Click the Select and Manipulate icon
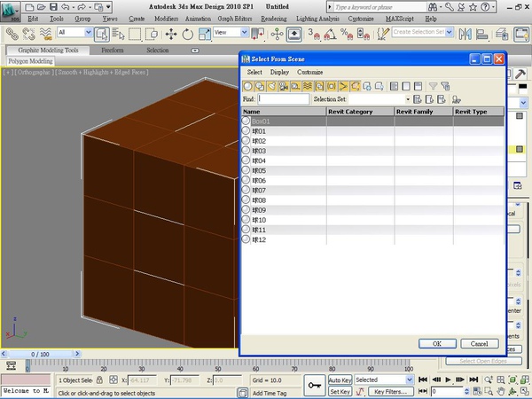The width and height of the screenshot is (532, 399). 277,34
